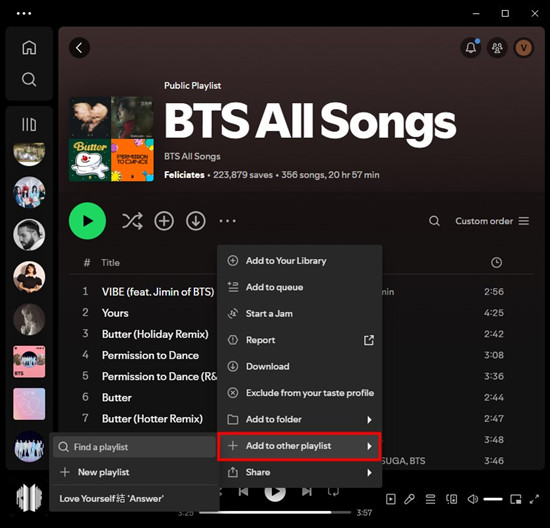The height and width of the screenshot is (528, 550).
Task: Choose Start a Jam
Action: point(300,314)
